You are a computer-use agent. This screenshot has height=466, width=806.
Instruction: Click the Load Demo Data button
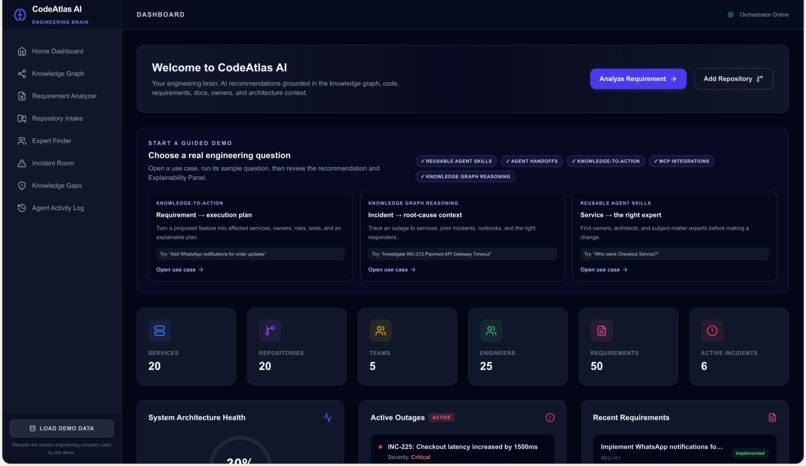pos(62,428)
